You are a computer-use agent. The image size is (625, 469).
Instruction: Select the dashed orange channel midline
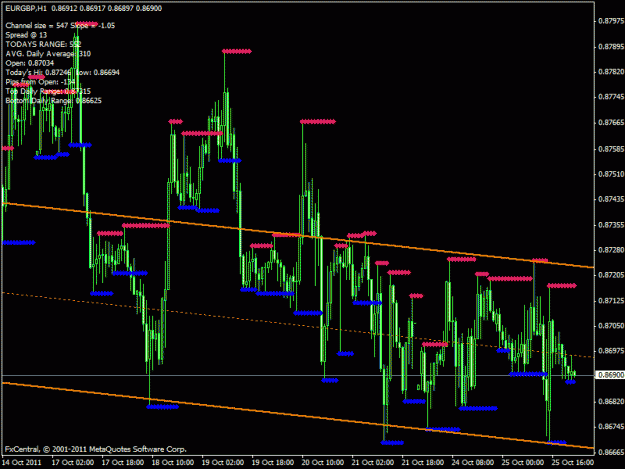pyautogui.click(x=298, y=325)
